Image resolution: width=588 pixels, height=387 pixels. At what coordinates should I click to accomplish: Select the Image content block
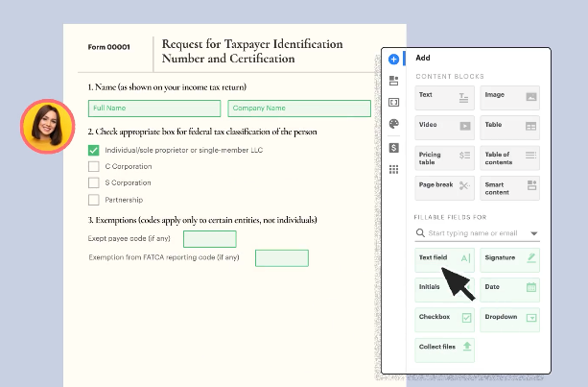(510, 96)
